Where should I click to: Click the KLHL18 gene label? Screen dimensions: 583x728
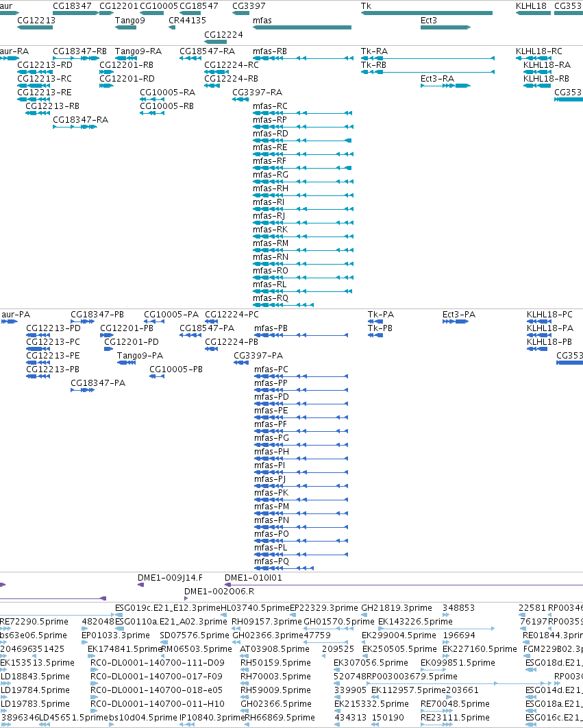point(531,6)
